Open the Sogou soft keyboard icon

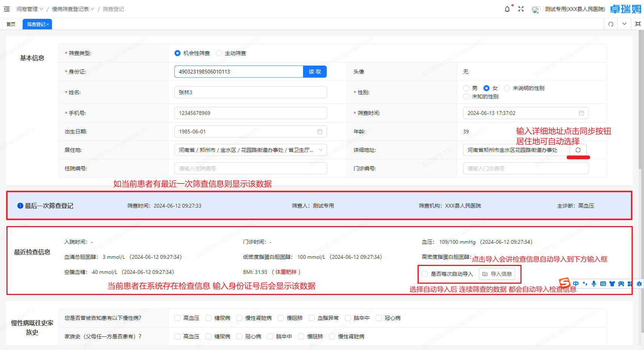point(603,284)
